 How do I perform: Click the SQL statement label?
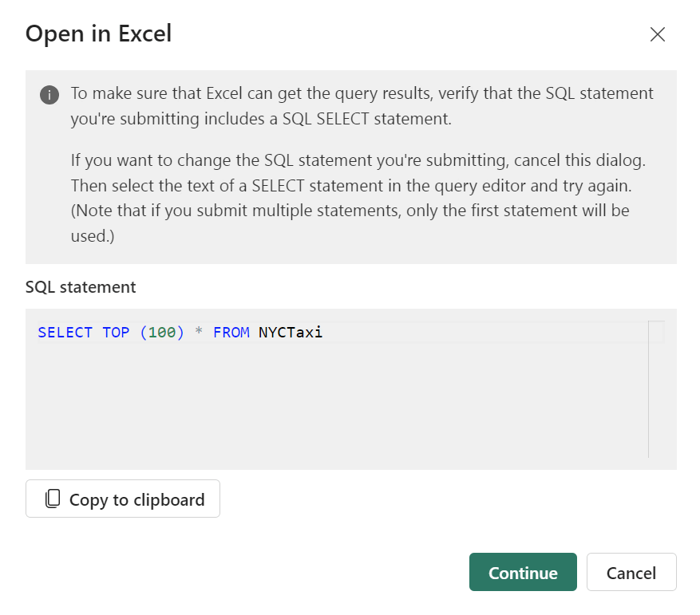point(81,287)
